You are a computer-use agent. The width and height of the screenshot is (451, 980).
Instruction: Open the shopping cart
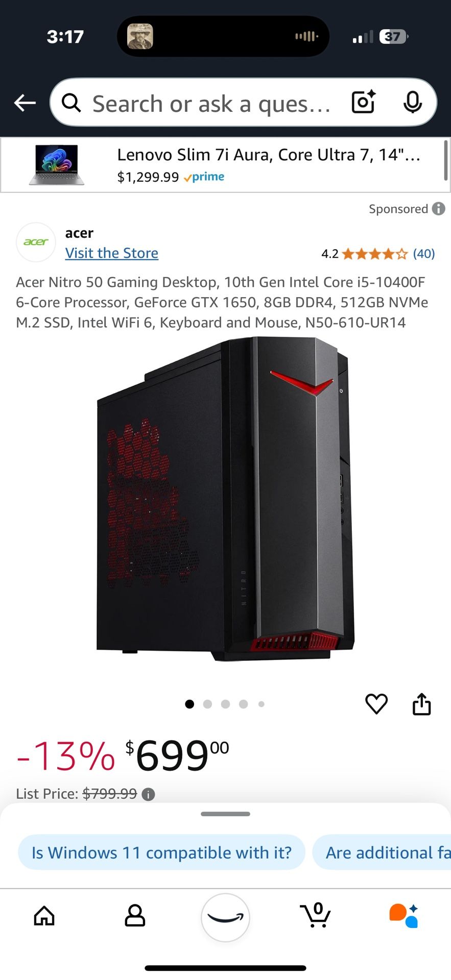[316, 915]
